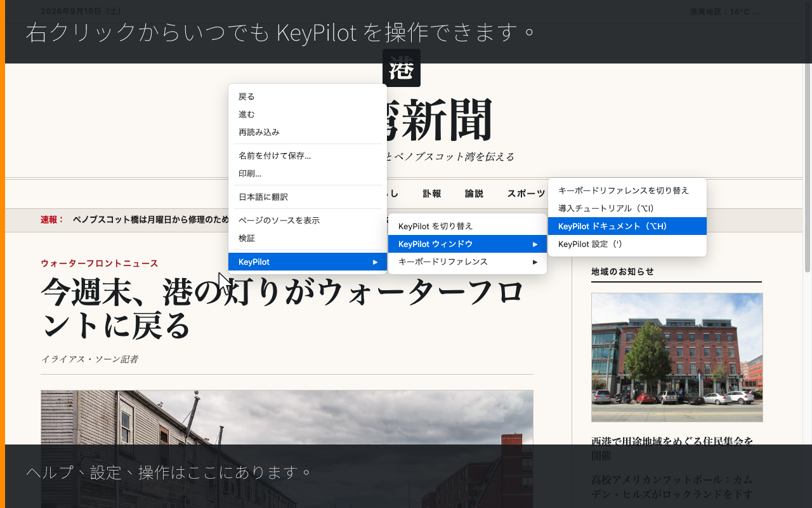Click the byline イライアス・ソーン記者
This screenshot has height=508, width=812.
[89, 359]
